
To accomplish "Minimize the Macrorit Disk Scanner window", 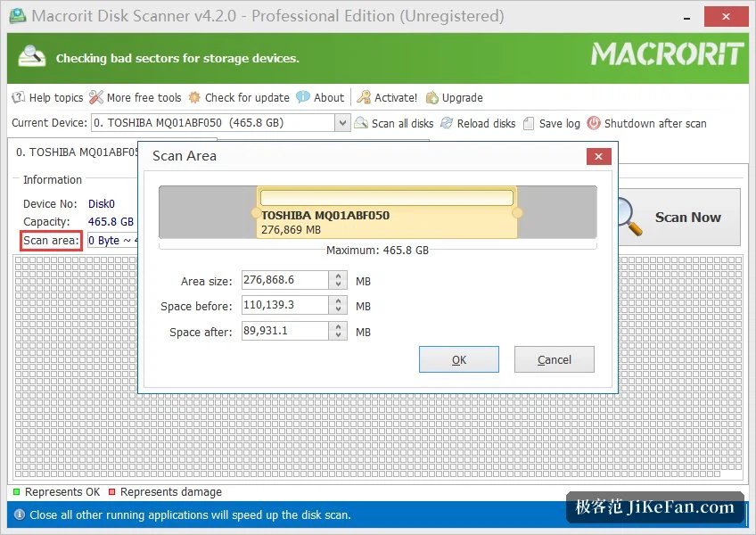I will (687, 17).
